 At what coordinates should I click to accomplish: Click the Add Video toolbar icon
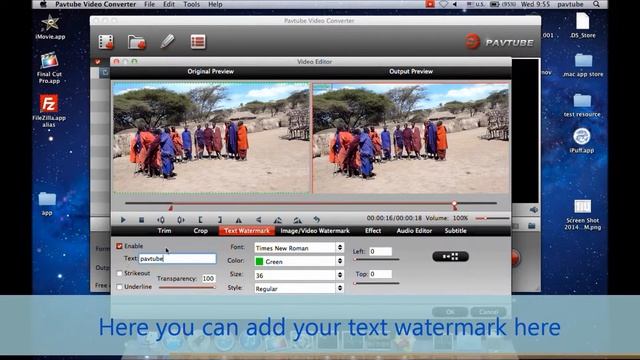106,42
